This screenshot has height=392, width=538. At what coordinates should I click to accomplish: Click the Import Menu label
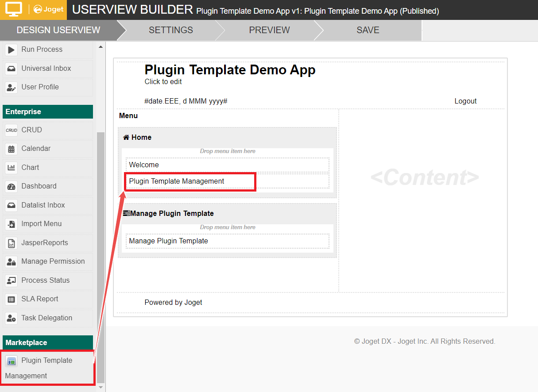[x=42, y=224]
